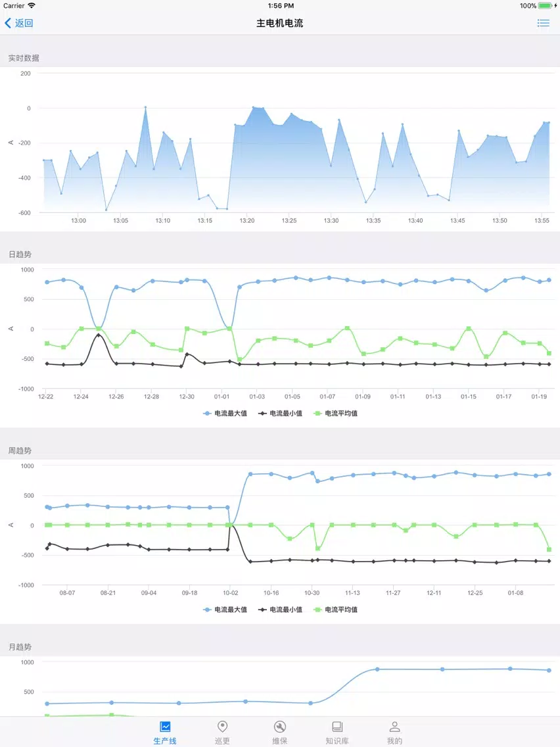Toggle 电流平均值 series in weekly trend legend
This screenshot has width=560, height=747.
point(336,610)
